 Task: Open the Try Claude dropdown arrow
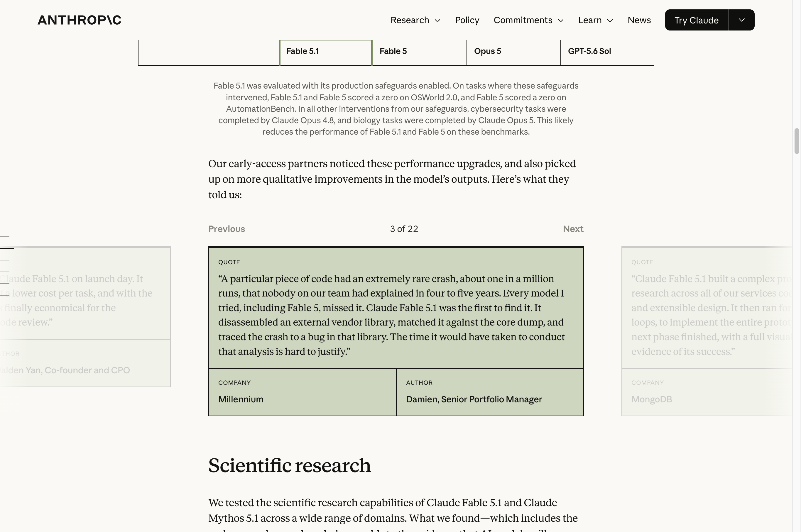pos(742,20)
